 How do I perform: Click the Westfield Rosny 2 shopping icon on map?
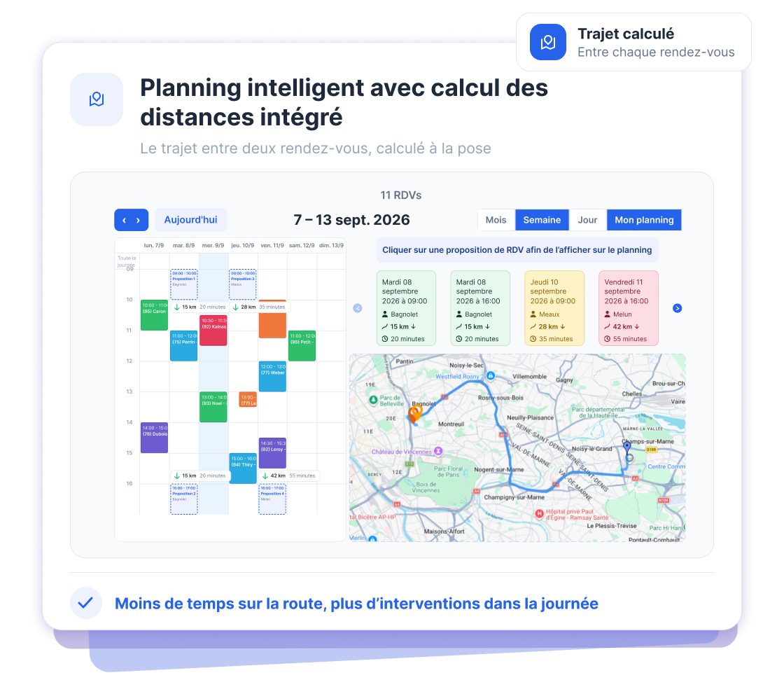[491, 376]
